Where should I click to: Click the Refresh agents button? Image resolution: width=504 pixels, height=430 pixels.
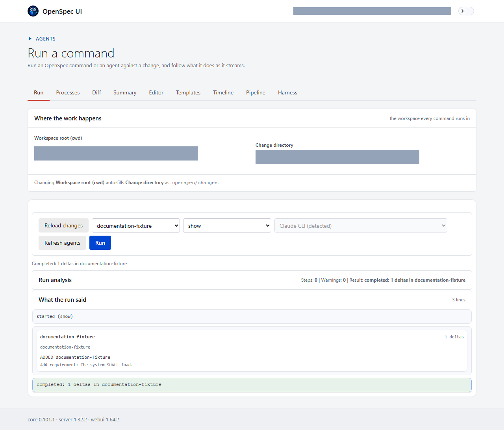pyautogui.click(x=62, y=243)
